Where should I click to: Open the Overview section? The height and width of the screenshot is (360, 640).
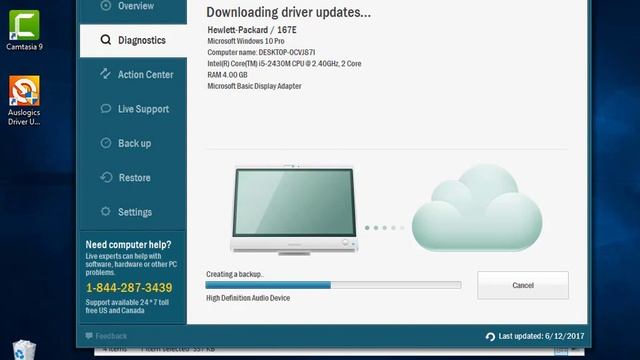pyautogui.click(x=133, y=7)
